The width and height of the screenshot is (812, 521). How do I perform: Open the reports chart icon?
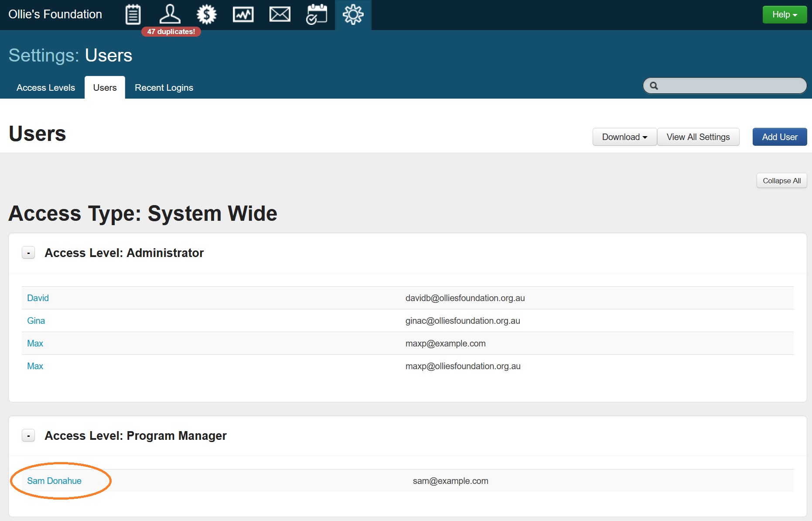coord(243,15)
